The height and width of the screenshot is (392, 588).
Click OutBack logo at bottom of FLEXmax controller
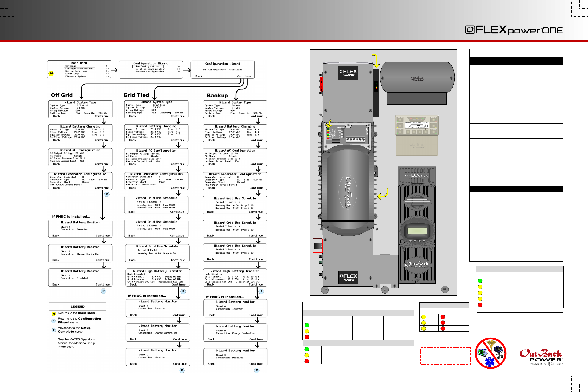(x=417, y=264)
